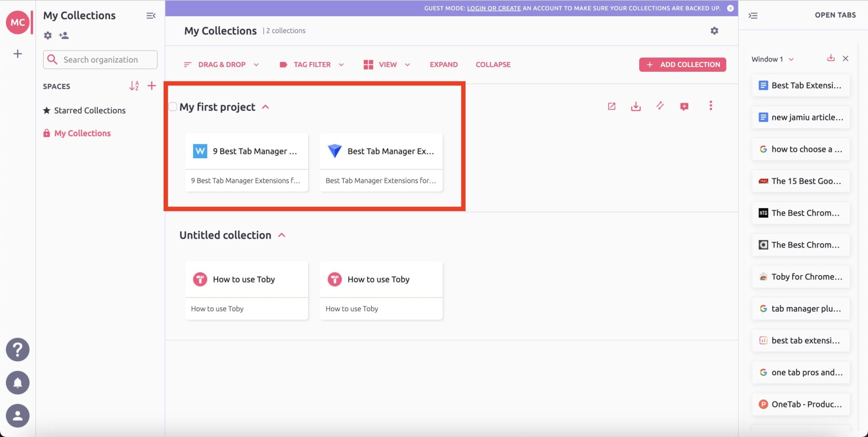Click new jamiu article open tab

[801, 117]
